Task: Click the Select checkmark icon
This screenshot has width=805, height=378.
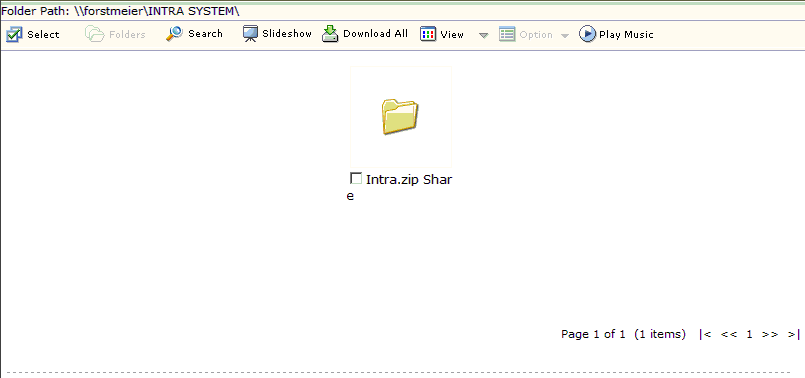Action: (x=14, y=34)
